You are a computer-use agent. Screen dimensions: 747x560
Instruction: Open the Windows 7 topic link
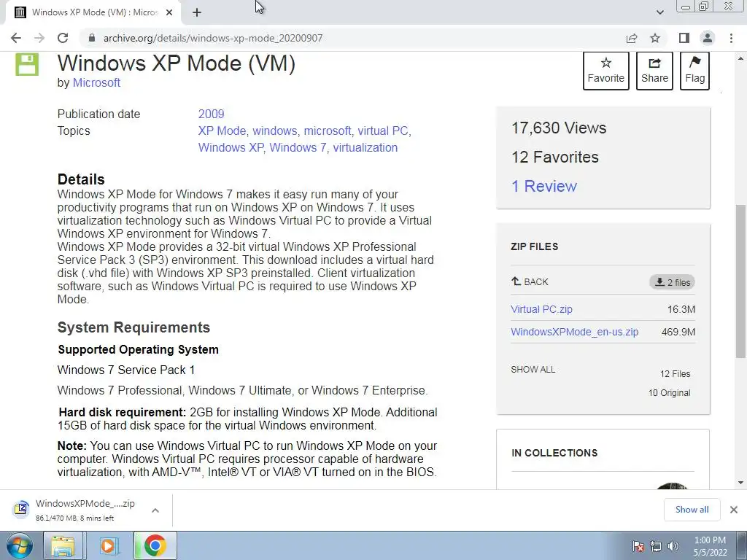tap(298, 147)
